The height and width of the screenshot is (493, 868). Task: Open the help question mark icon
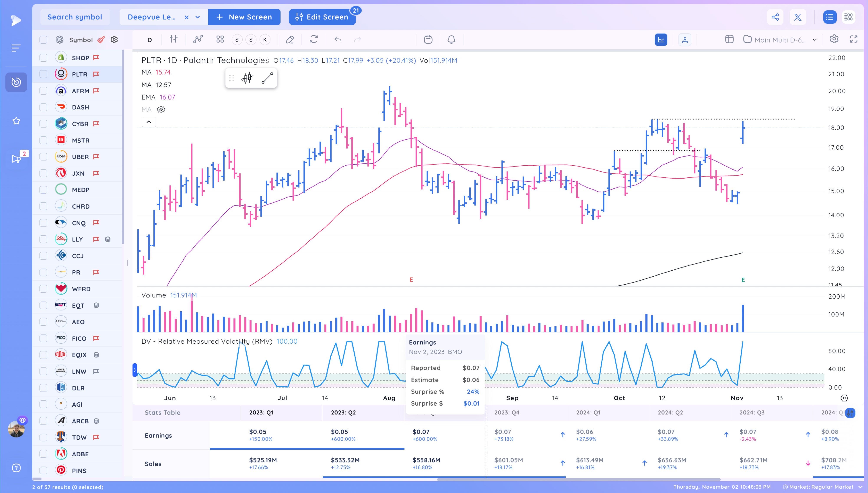point(16,468)
